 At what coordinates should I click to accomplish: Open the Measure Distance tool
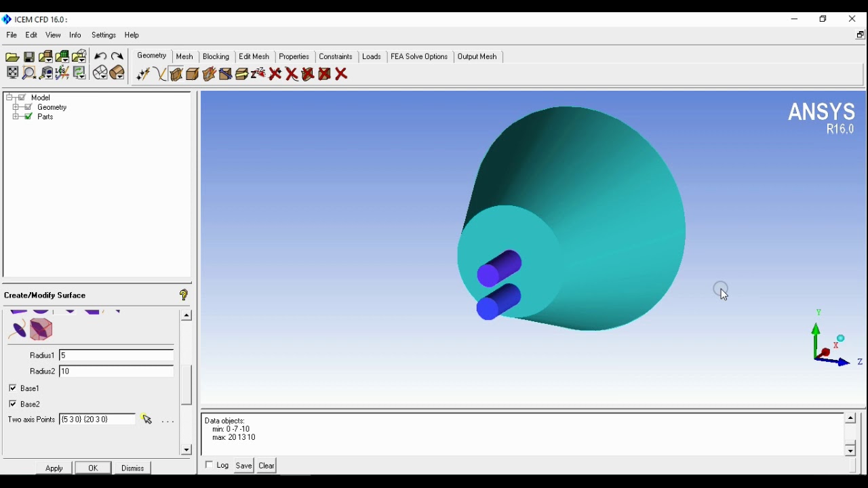46,73
